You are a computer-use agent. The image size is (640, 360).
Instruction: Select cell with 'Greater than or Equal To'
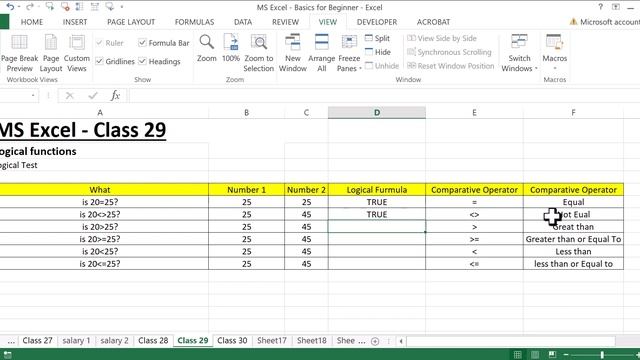pos(573,239)
